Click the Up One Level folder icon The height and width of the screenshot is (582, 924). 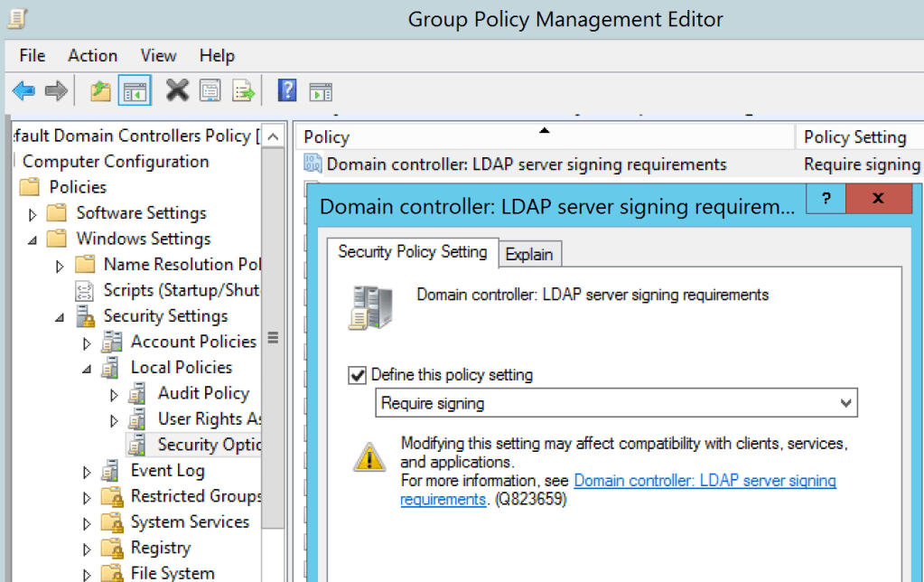tap(100, 90)
